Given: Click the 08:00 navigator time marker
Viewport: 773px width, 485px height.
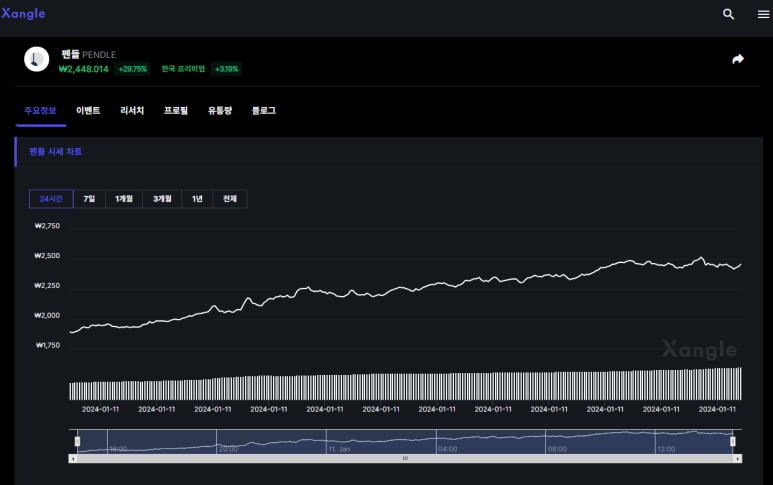Looking at the screenshot, I should coord(557,449).
